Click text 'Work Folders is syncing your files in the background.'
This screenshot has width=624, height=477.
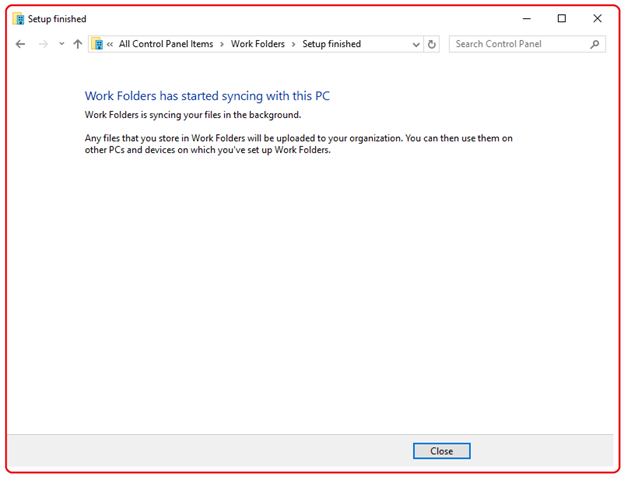193,115
